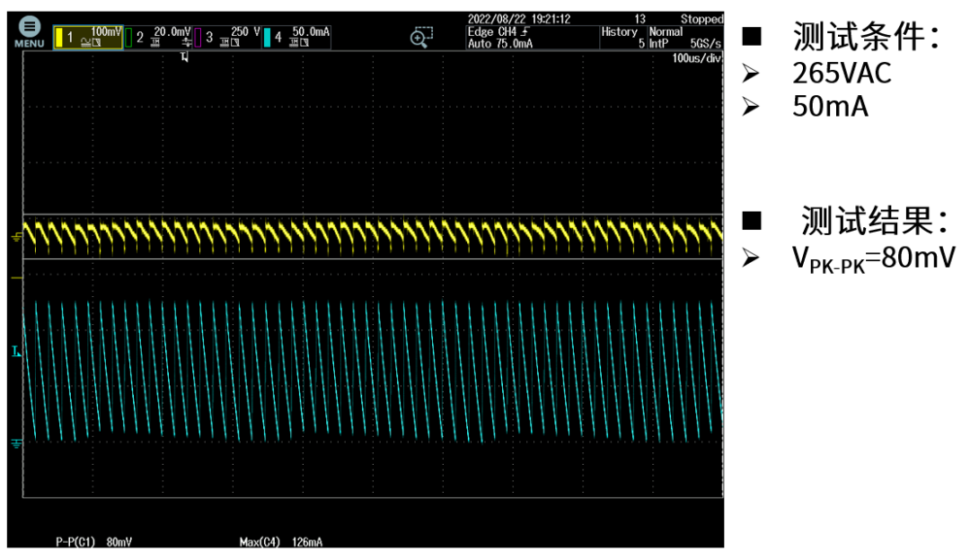970x560 pixels.
Task: Toggle channel 2 20.0mV display
Action: click(158, 37)
